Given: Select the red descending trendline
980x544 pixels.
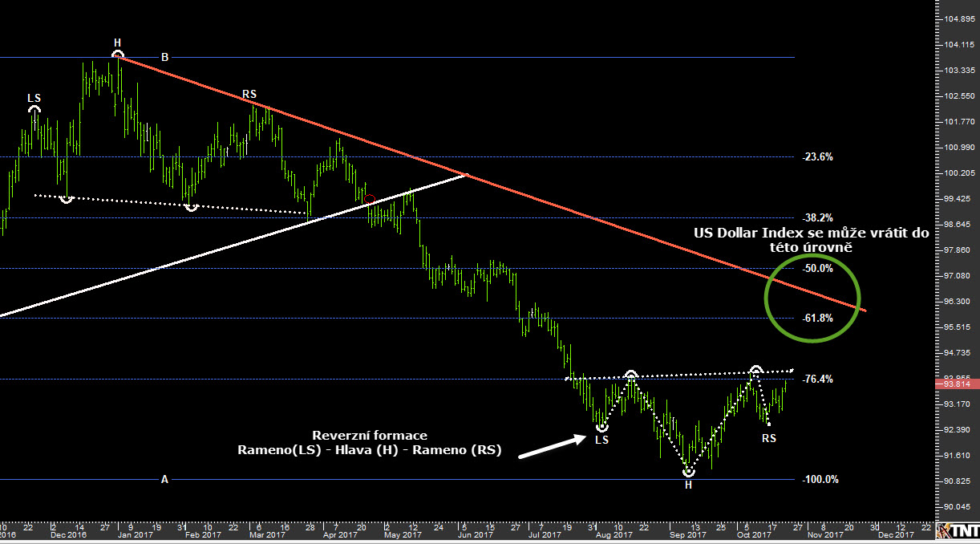Looking at the screenshot, I should click(x=492, y=183).
